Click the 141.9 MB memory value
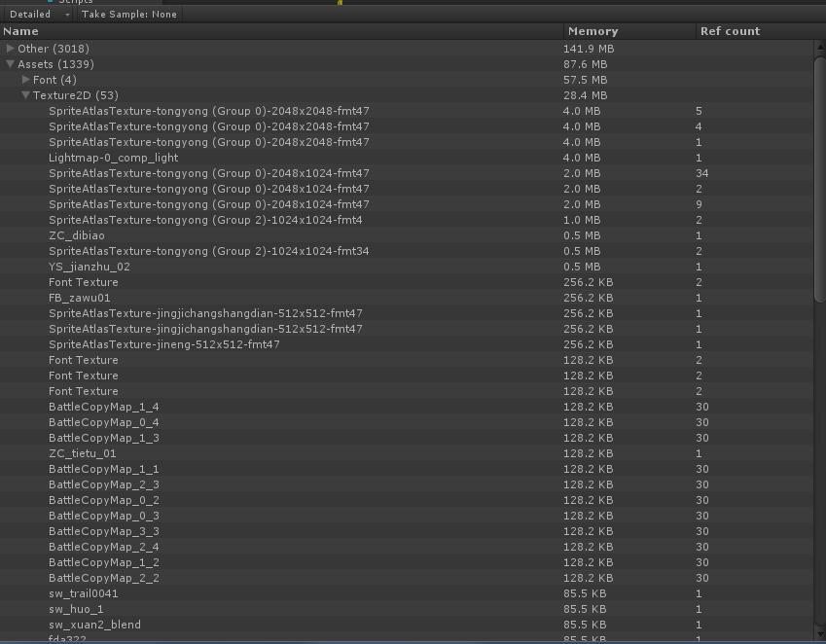 tap(589, 49)
